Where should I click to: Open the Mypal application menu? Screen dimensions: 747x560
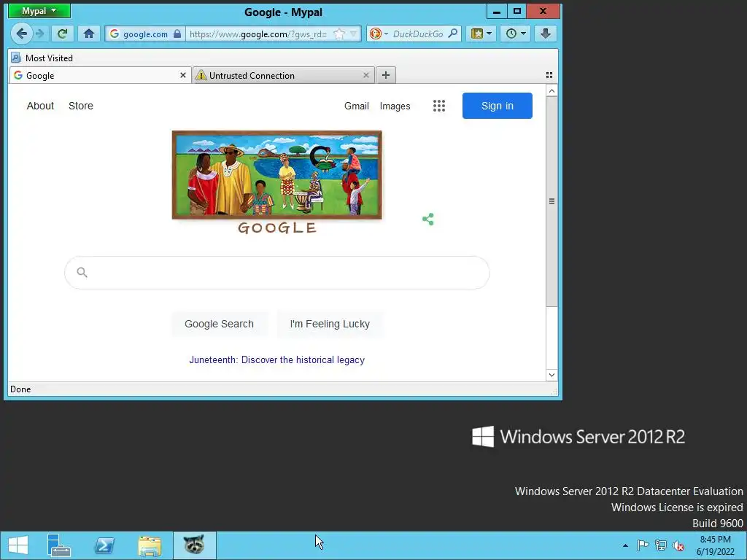coord(39,10)
